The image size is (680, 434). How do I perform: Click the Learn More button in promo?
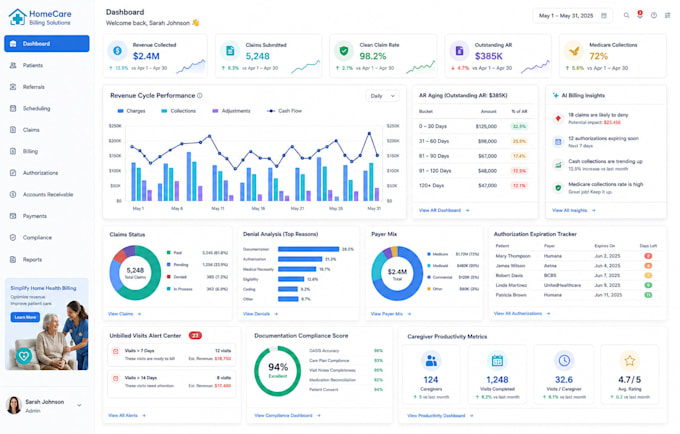tap(25, 317)
